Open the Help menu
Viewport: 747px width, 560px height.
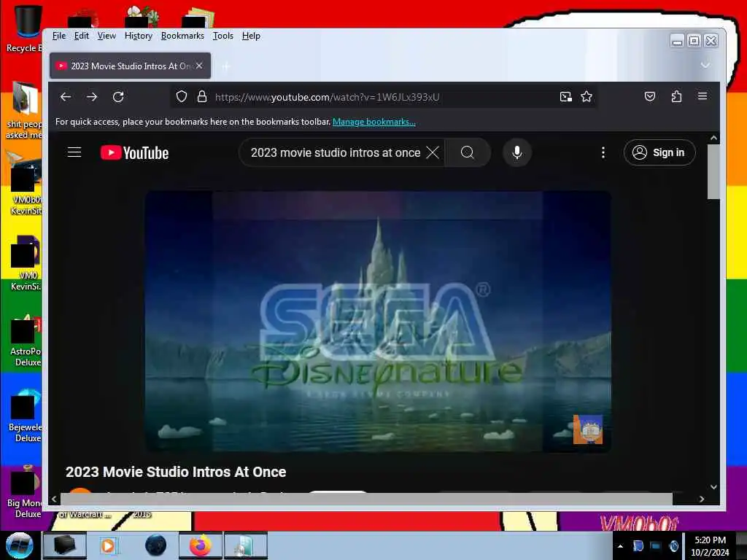pos(251,36)
